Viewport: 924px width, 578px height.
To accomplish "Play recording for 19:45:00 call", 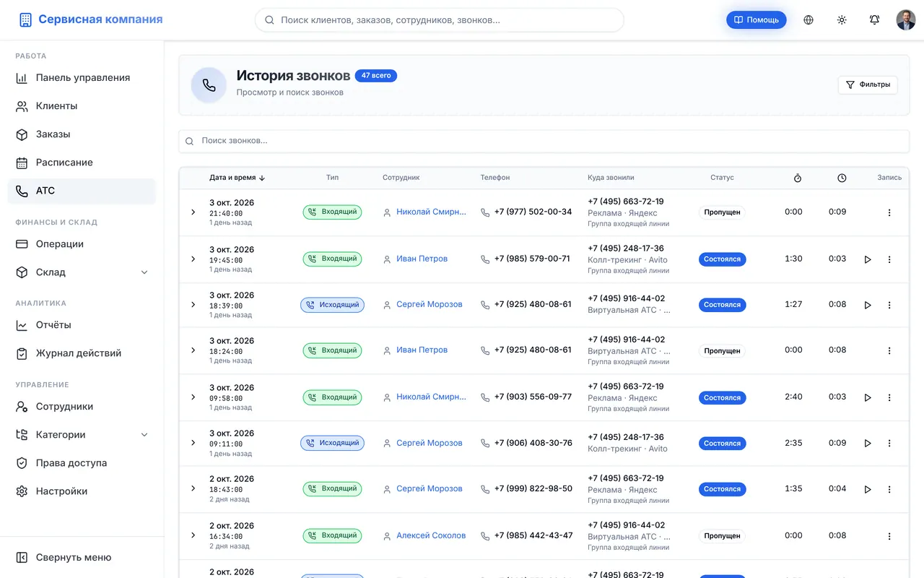I will click(868, 259).
